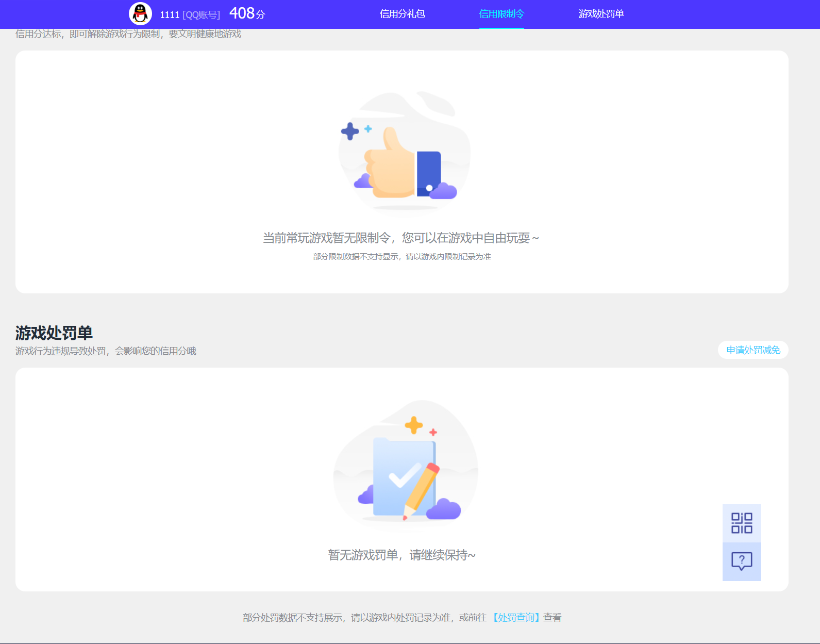Click text 暂无游戏罚单，请继续保持~

[x=401, y=555]
